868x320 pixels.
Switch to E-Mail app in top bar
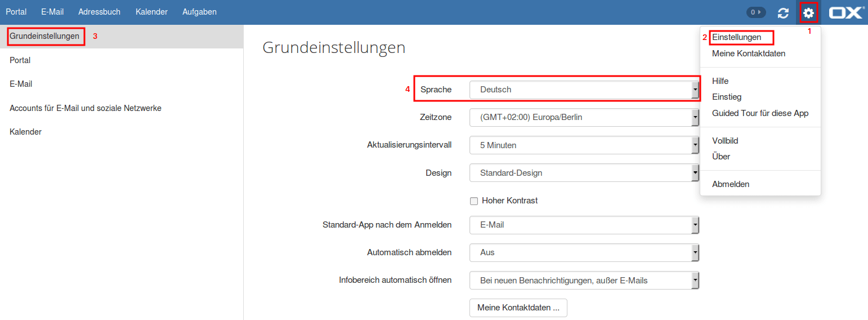[52, 12]
